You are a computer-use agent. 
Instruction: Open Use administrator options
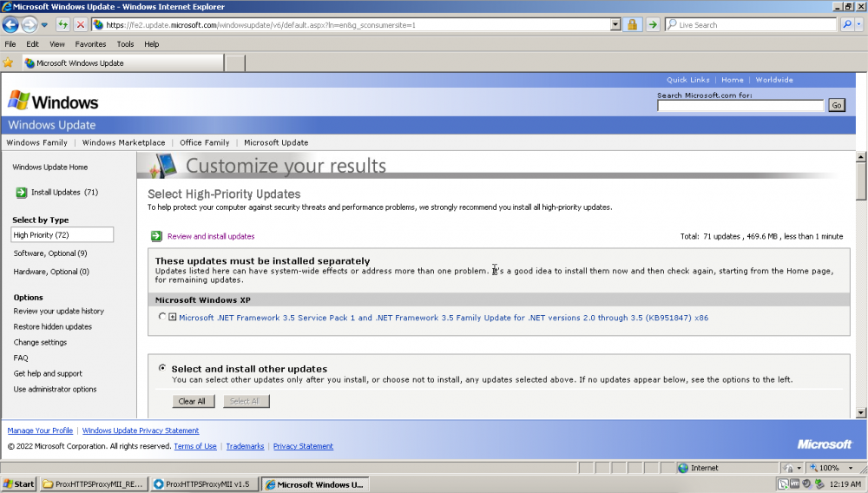pos(55,389)
